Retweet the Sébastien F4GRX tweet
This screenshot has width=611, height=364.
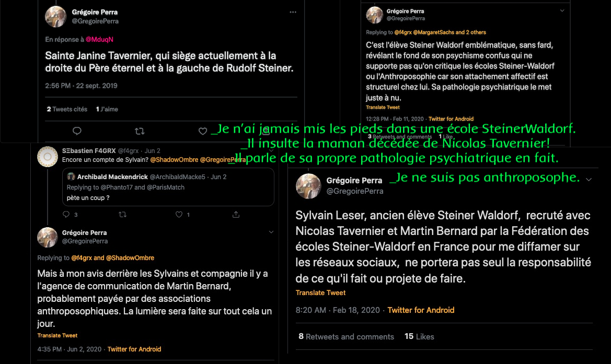pos(123,214)
